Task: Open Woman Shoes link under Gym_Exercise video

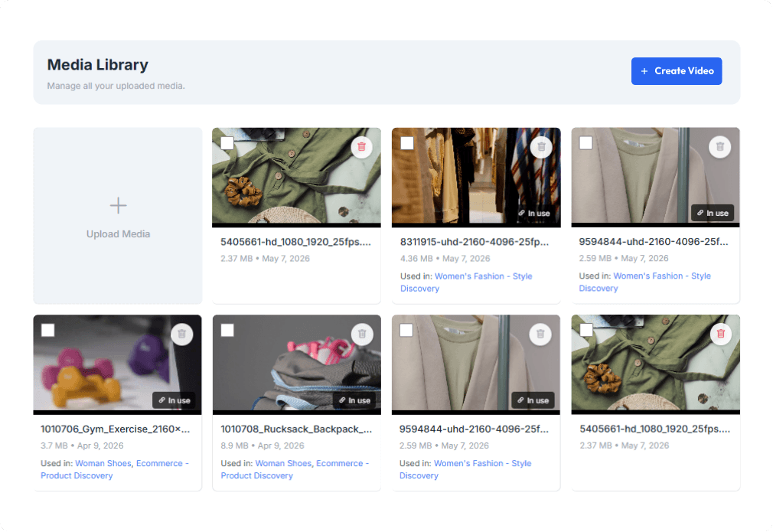Action: [103, 463]
